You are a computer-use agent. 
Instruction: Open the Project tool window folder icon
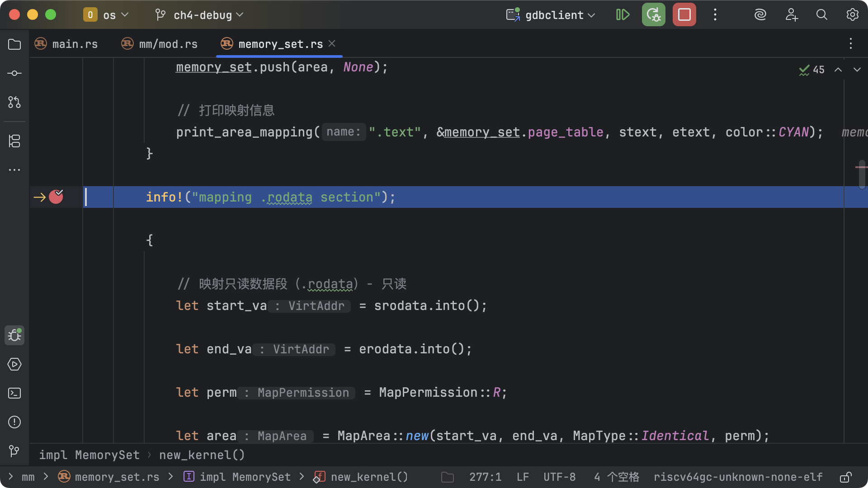pyautogui.click(x=14, y=44)
